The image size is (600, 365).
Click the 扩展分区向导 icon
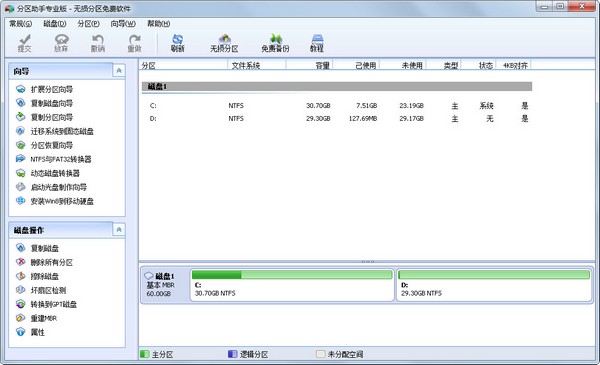coord(21,89)
